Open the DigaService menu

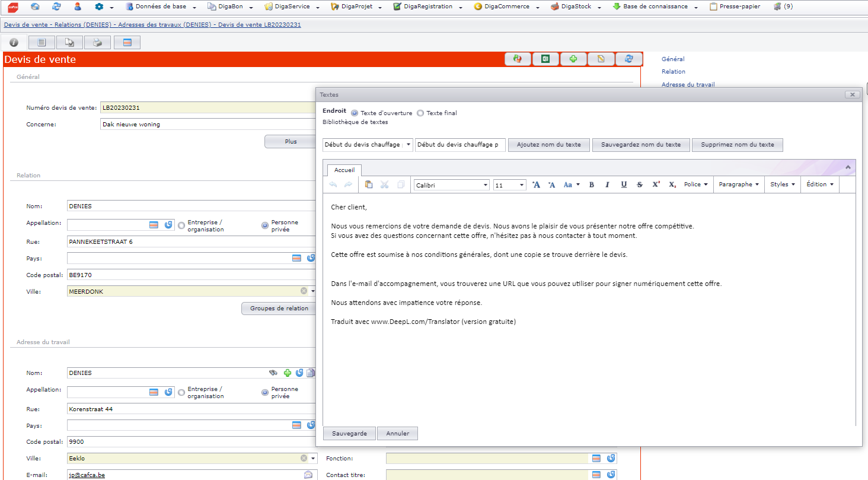(x=292, y=7)
